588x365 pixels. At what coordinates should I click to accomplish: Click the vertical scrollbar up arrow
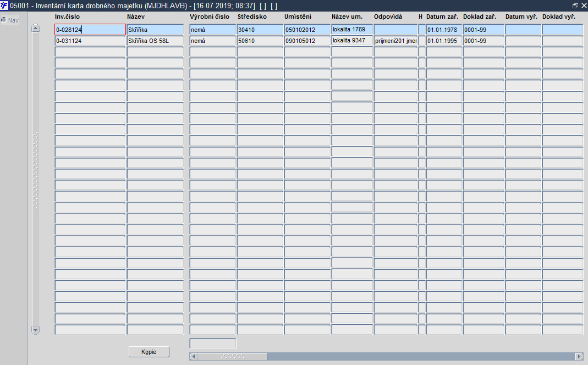(36, 29)
